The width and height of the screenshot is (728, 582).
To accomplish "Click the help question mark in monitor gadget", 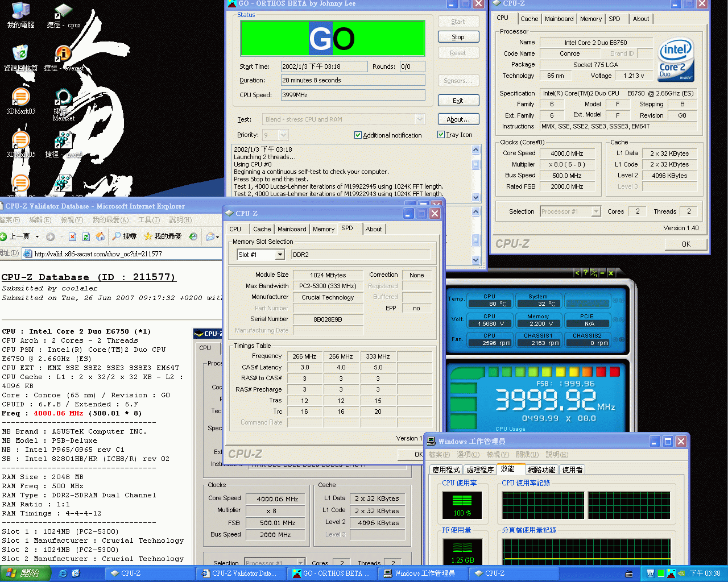I will [585, 273].
